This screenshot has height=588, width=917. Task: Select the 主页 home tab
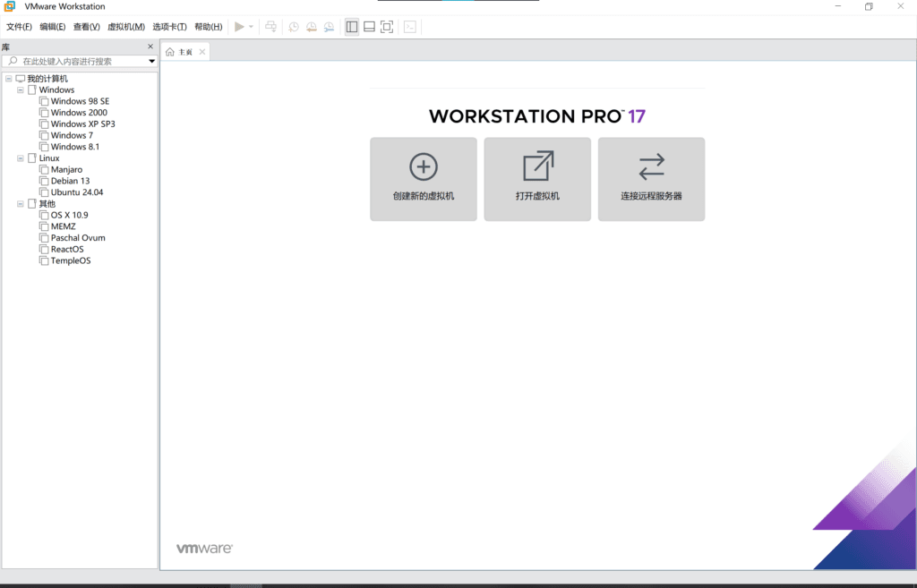click(x=185, y=52)
